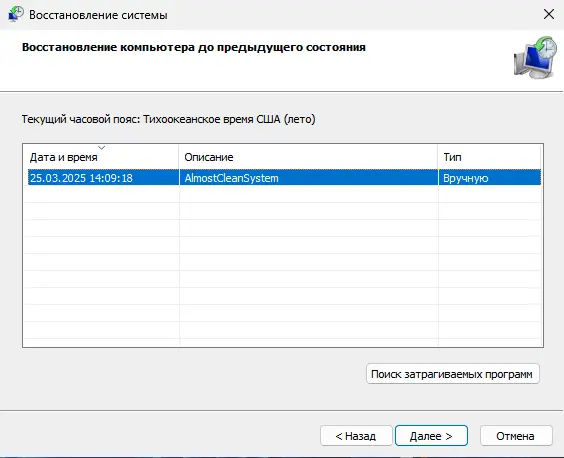
Task: Click empty row below AlmostCleanSystem entry
Action: 284,194
